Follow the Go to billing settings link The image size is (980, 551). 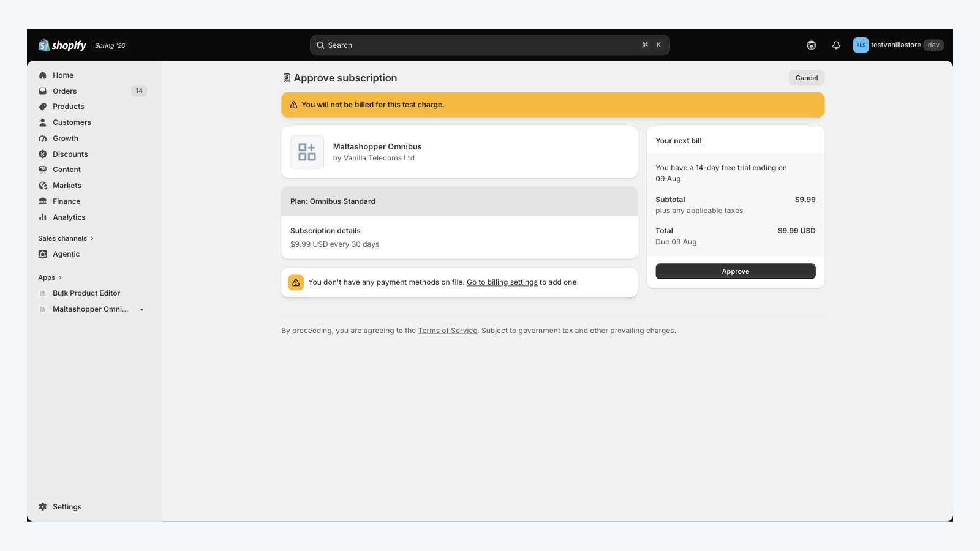[x=502, y=282]
